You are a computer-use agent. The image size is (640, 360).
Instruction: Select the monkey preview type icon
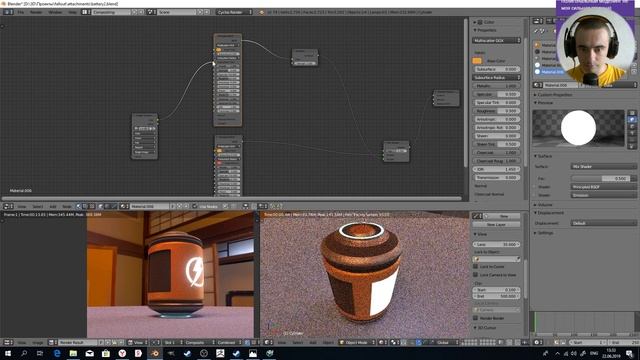click(632, 133)
